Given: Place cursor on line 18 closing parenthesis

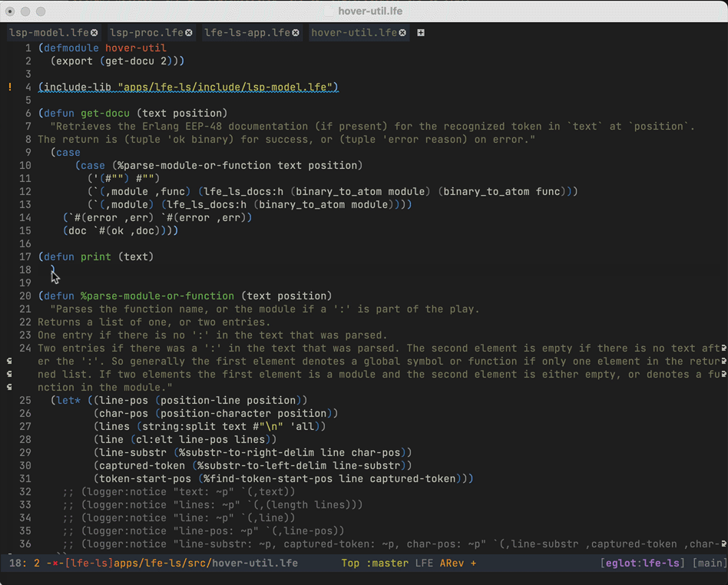Looking at the screenshot, I should coord(53,269).
